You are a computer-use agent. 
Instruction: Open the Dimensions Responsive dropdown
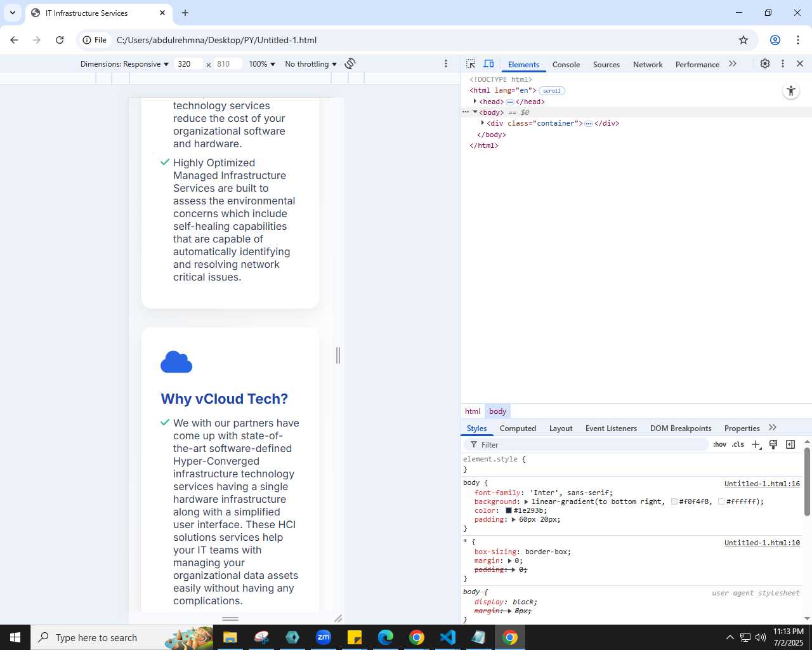124,64
